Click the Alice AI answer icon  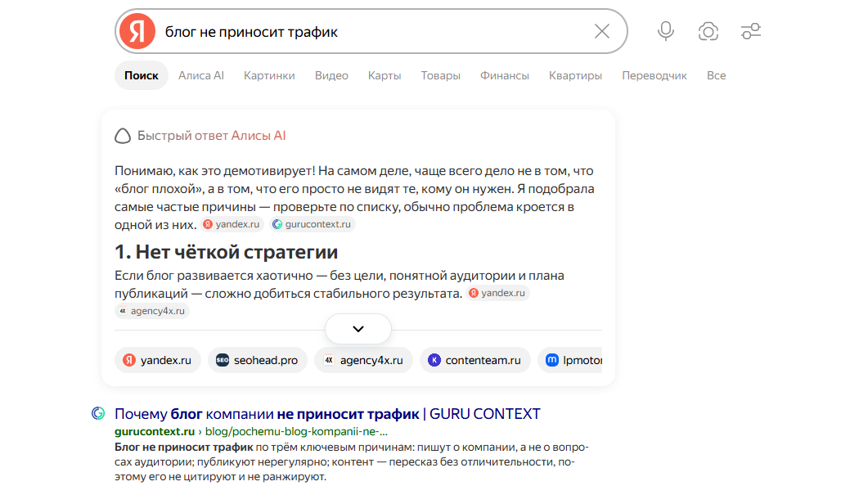(122, 136)
